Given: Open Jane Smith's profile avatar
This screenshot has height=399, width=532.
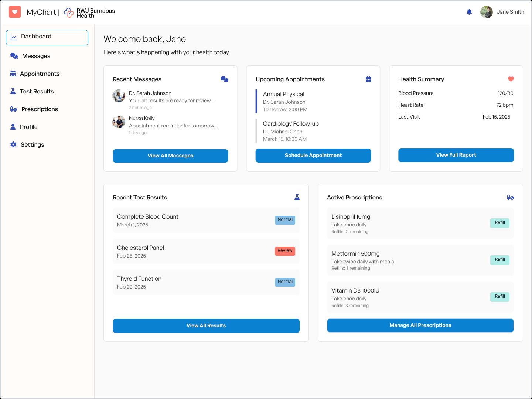Looking at the screenshot, I should tap(487, 12).
